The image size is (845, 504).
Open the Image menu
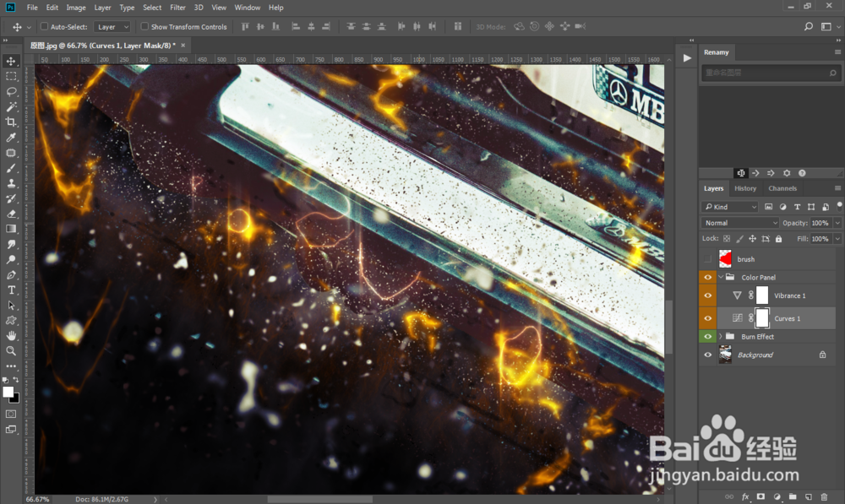76,8
